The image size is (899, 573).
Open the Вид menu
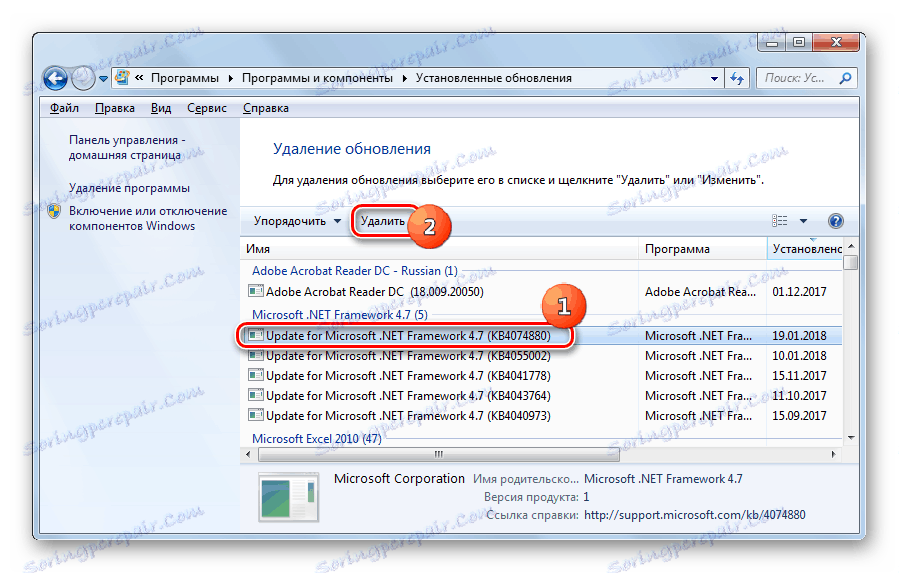(161, 108)
